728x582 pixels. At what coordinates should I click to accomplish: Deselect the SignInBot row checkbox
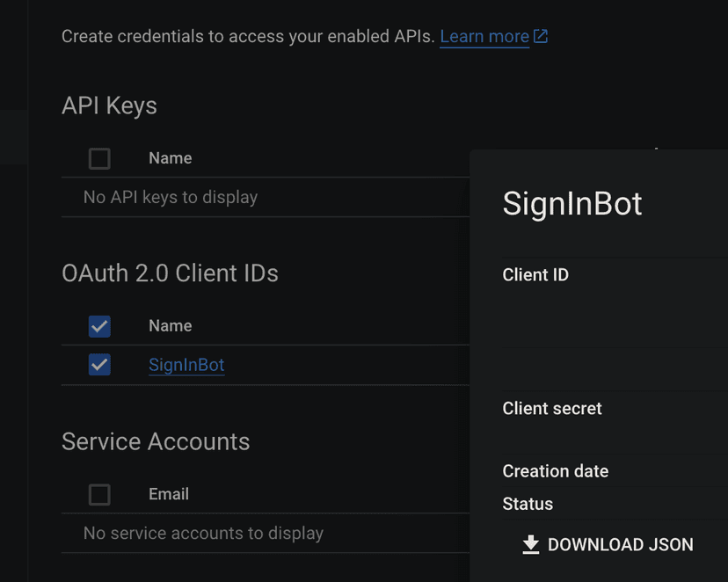pyautogui.click(x=99, y=365)
